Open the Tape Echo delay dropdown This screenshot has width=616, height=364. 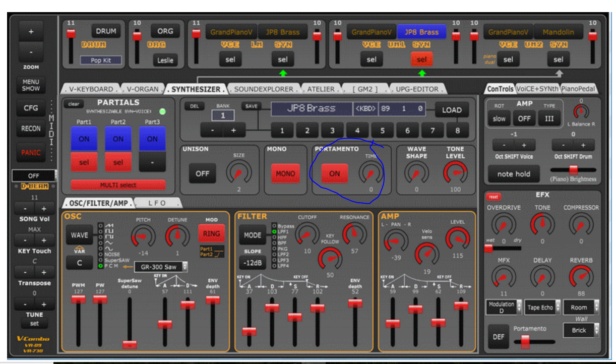pos(543,307)
